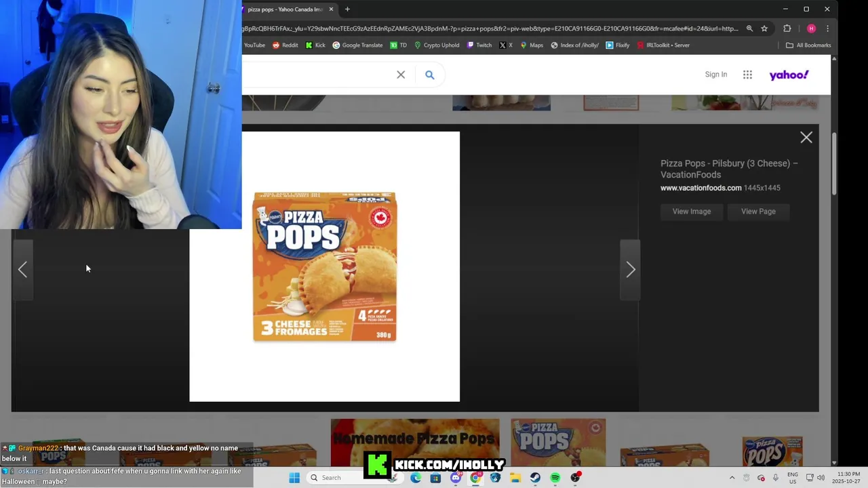868x488 pixels.
Task: Close the enlarged image preview panel
Action: tap(806, 138)
